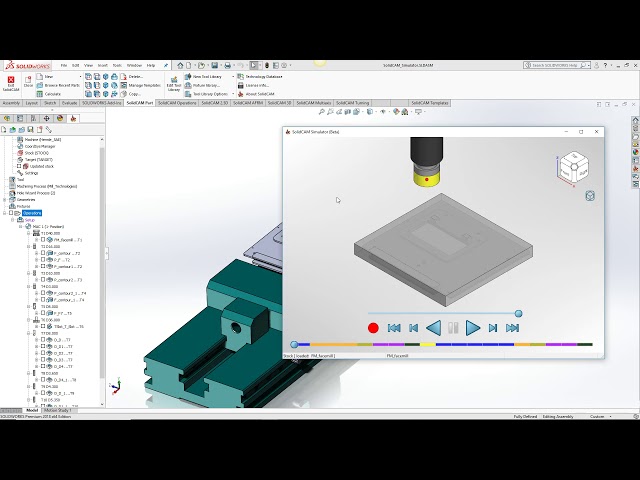
Task: Click the yellow segment in operations timeline
Action: 428,344
